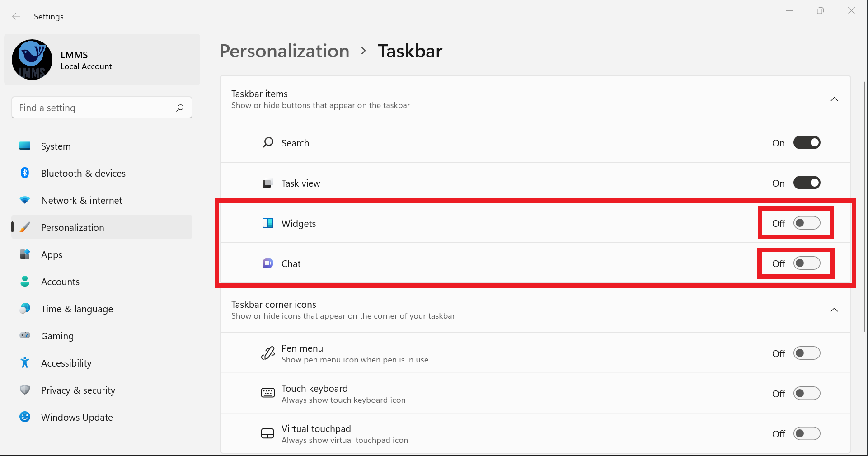Open LMMS Local Account profile
Viewport: 868px width, 456px height.
pyautogui.click(x=102, y=59)
